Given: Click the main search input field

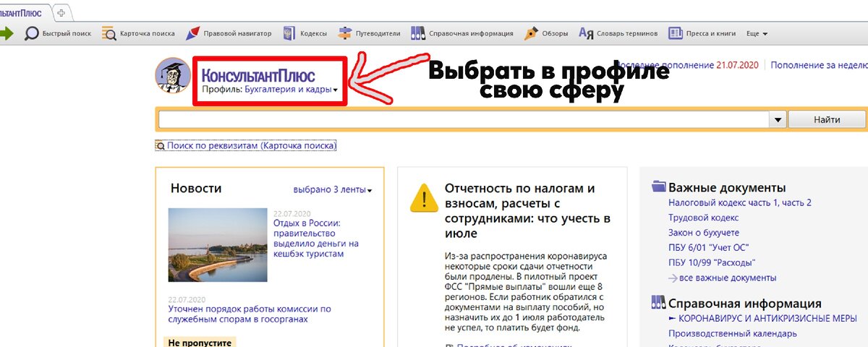Looking at the screenshot, I should tap(464, 120).
